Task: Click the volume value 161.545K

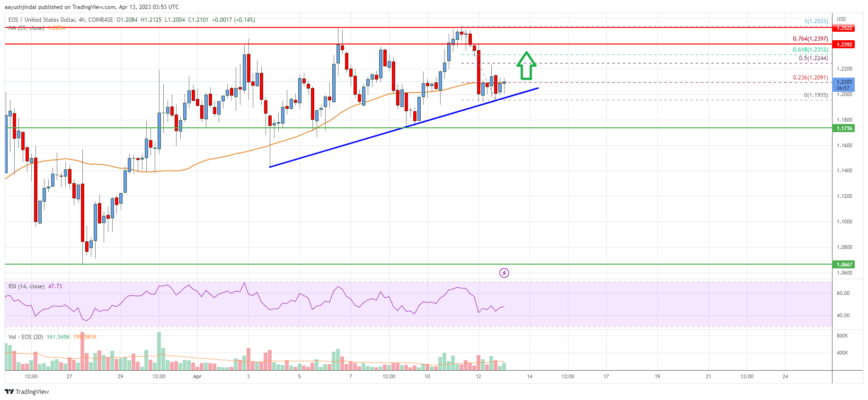Action: [x=58, y=337]
